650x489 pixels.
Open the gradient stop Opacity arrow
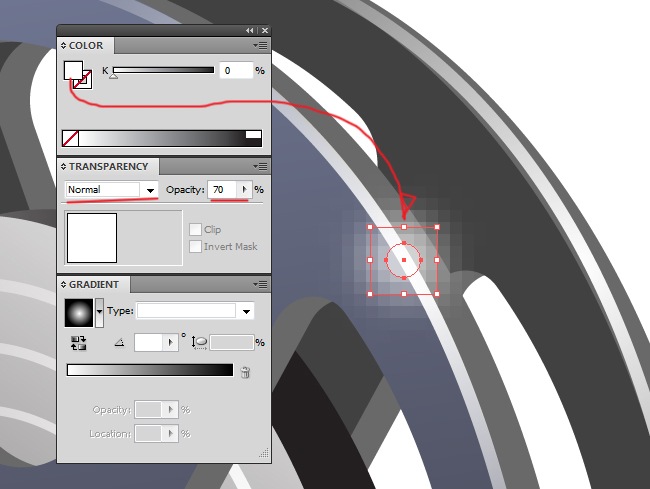tap(170, 410)
